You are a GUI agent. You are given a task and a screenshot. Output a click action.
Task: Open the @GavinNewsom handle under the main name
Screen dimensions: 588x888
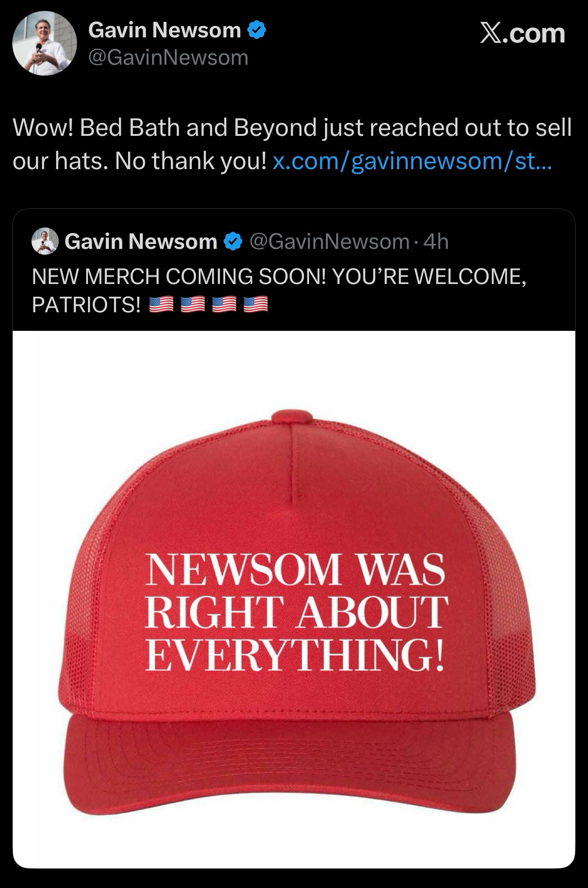pos(168,57)
